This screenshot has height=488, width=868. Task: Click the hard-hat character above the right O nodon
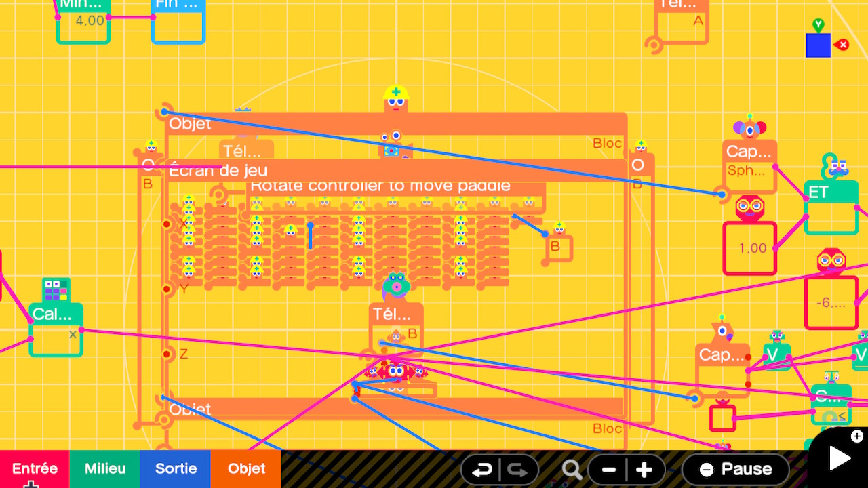pos(640,146)
